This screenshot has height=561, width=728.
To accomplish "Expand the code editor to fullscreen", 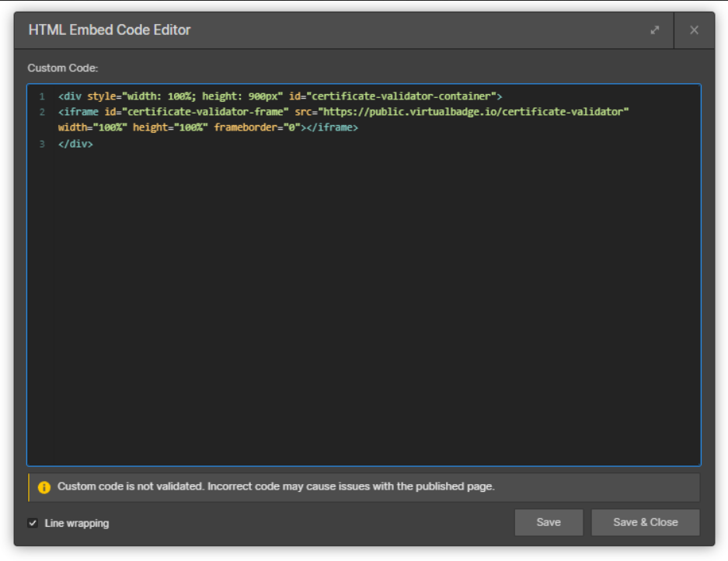I will pyautogui.click(x=655, y=30).
